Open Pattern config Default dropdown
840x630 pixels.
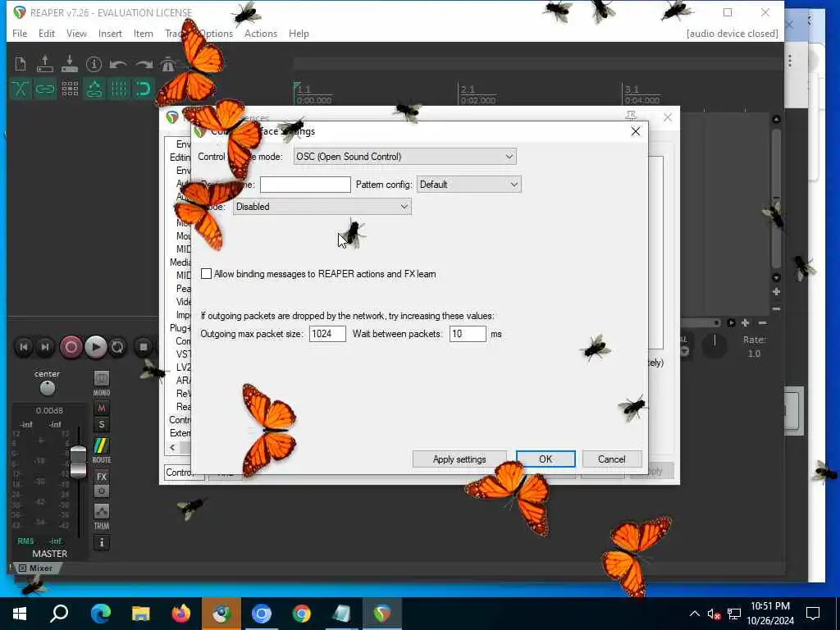coord(468,185)
